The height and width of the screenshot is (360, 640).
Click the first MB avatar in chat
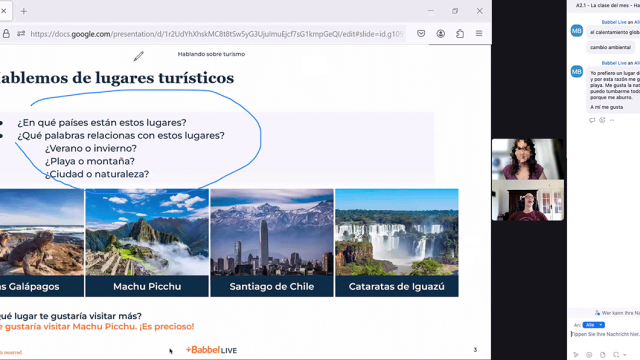pyautogui.click(x=577, y=31)
